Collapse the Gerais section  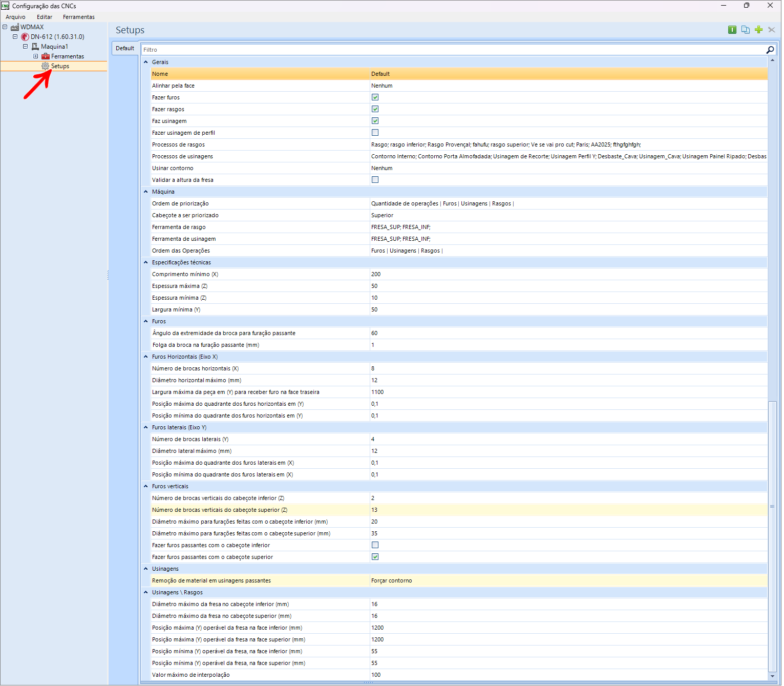(x=146, y=62)
